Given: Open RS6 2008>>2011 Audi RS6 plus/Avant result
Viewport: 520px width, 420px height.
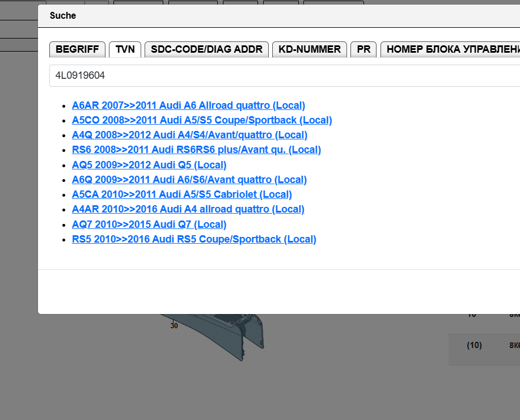Looking at the screenshot, I should [196, 150].
